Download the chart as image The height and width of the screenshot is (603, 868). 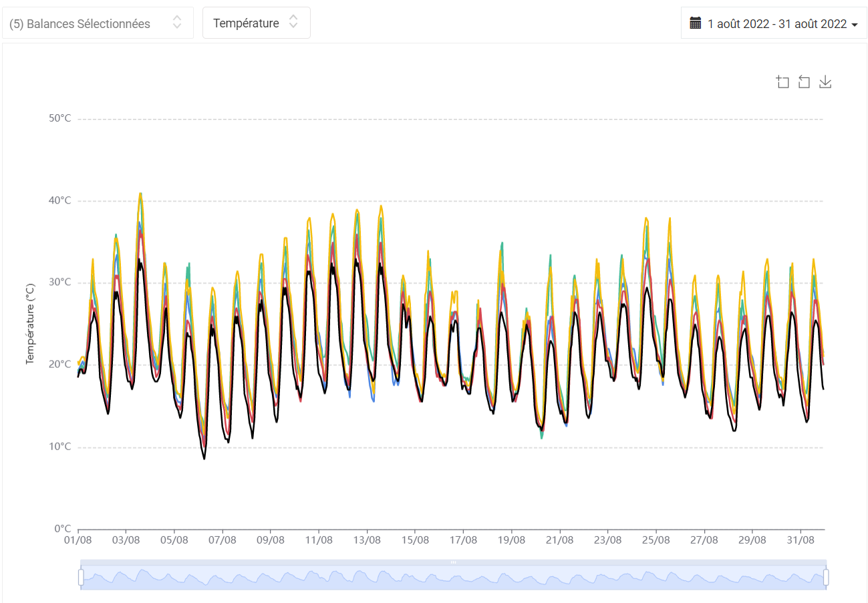[825, 82]
